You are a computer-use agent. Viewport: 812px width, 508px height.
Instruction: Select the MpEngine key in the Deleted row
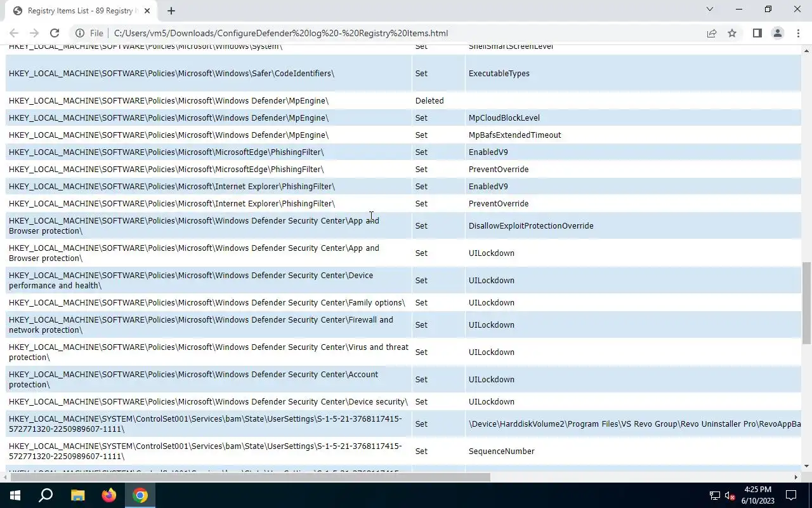(x=169, y=100)
